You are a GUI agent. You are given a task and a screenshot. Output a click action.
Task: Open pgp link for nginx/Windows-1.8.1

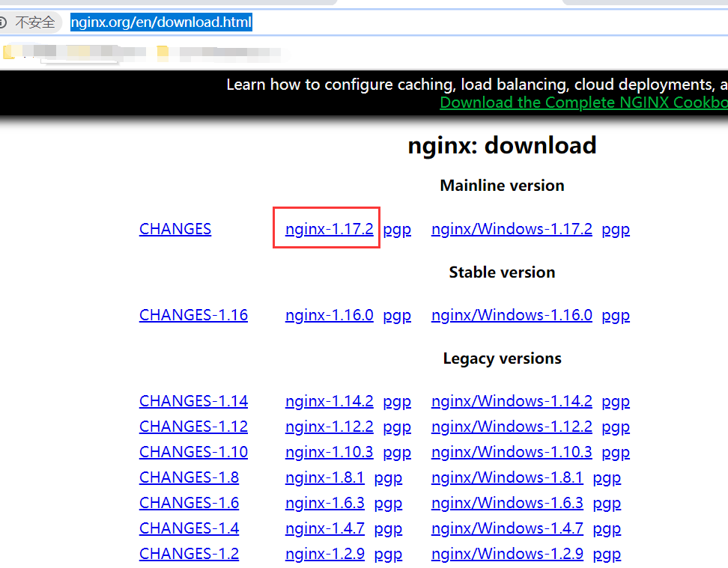coord(607,479)
